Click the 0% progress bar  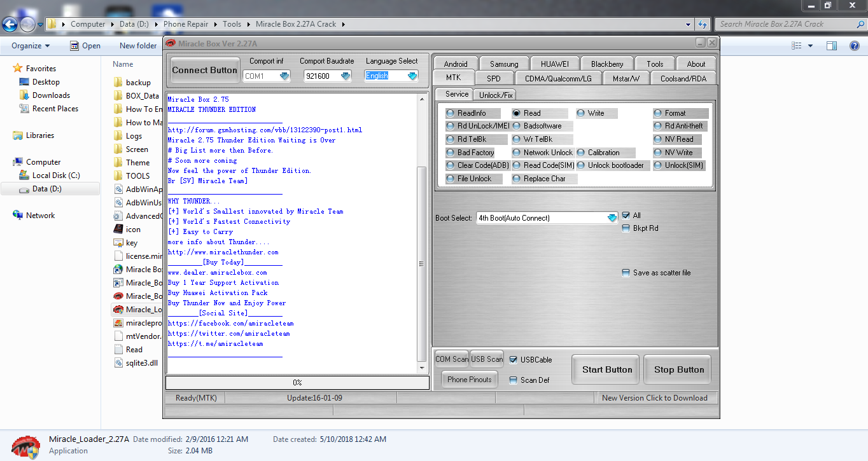tap(297, 382)
